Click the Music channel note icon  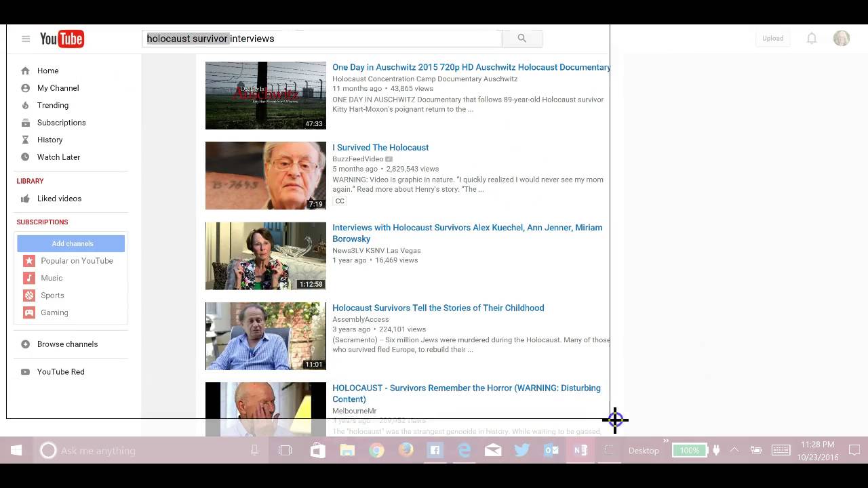coord(29,278)
